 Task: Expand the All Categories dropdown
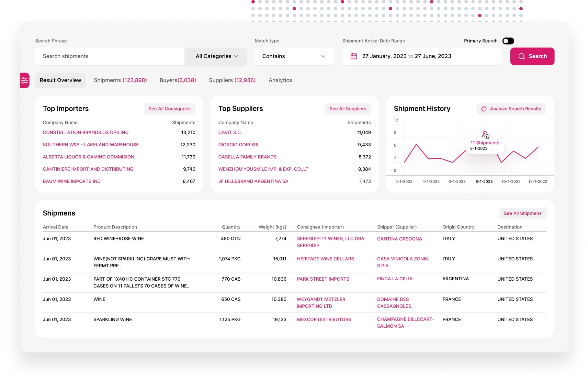(x=216, y=56)
